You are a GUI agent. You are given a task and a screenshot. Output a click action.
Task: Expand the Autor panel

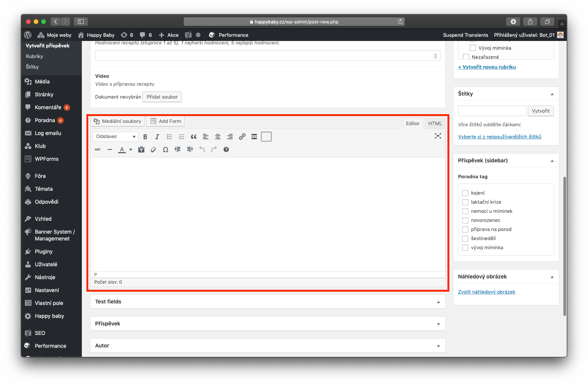[x=438, y=346]
